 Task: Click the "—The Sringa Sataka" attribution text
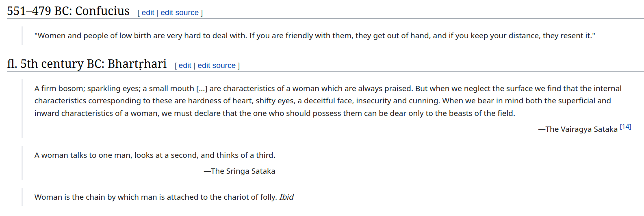(x=240, y=171)
